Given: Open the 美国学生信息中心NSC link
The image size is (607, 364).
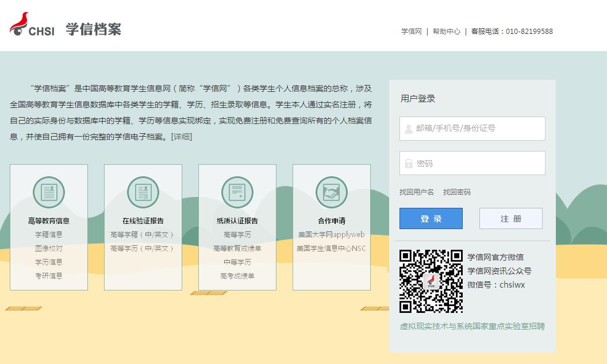Looking at the screenshot, I should [x=331, y=249].
